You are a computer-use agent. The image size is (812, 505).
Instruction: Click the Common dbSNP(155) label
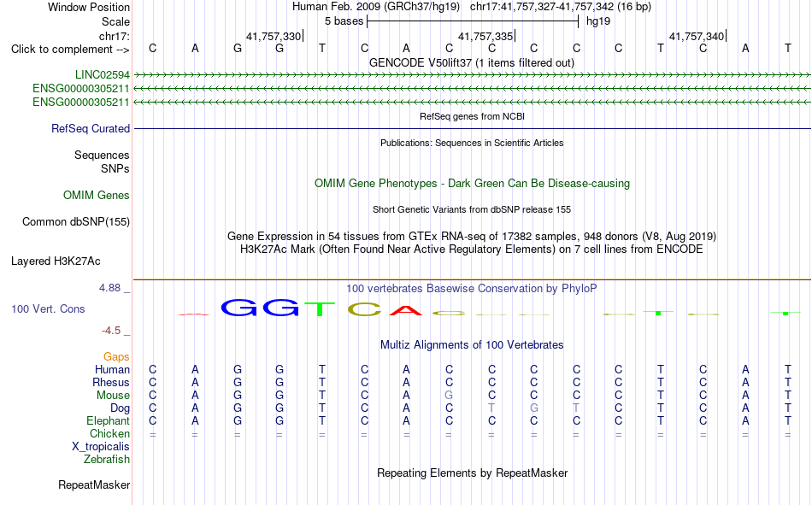point(76,221)
